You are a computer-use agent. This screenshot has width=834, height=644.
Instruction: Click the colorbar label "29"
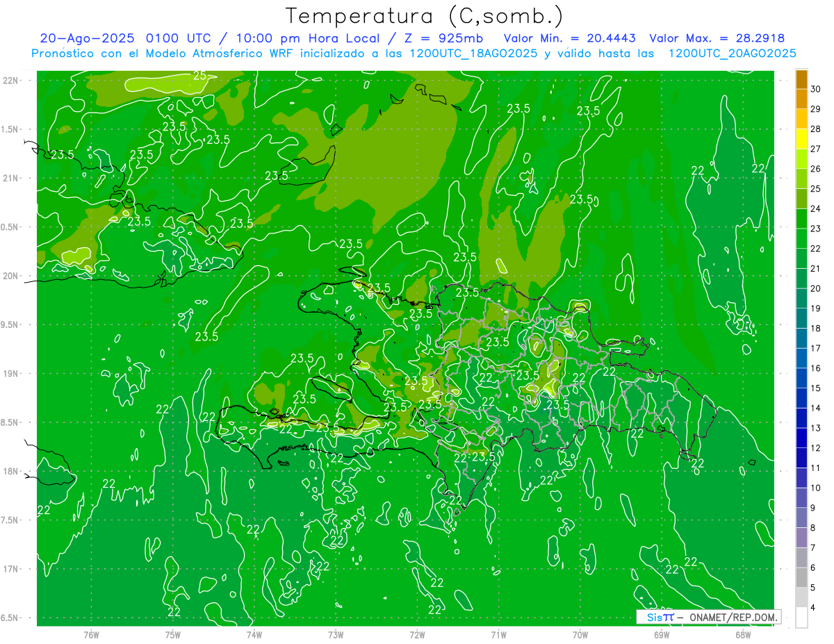tap(816, 109)
